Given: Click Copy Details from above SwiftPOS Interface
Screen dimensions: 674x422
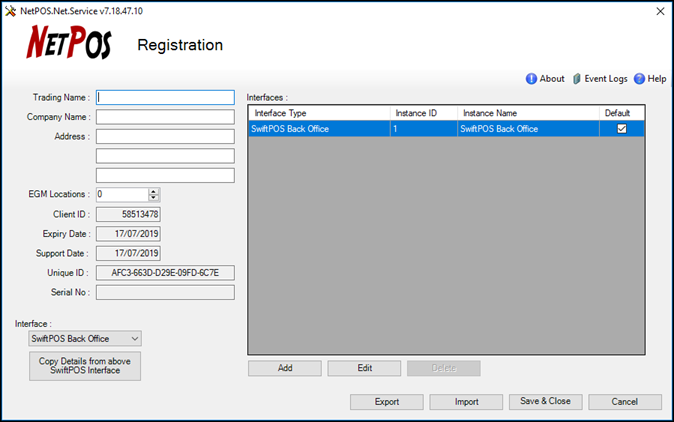Looking at the screenshot, I should coord(85,366).
